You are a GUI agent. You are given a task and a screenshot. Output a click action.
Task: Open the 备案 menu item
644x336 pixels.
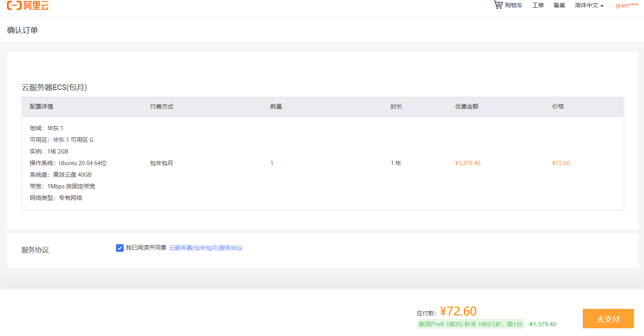point(559,5)
